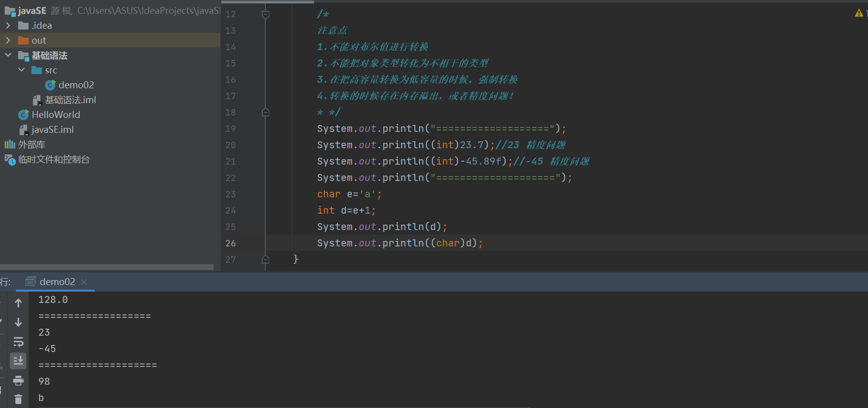Click the blue src folder icon
Viewport: 868px width, 408px height.
point(37,70)
